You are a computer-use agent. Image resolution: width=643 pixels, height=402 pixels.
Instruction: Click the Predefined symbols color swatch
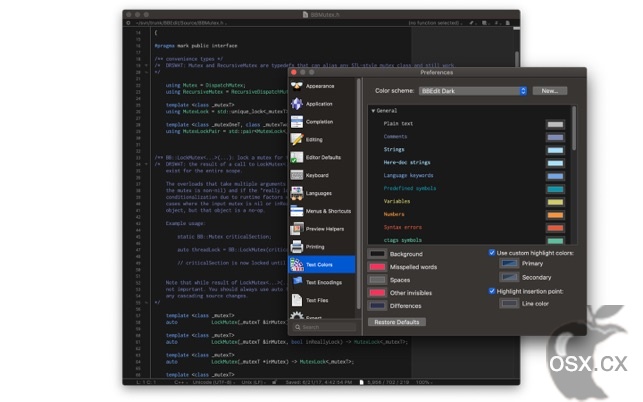555,189
